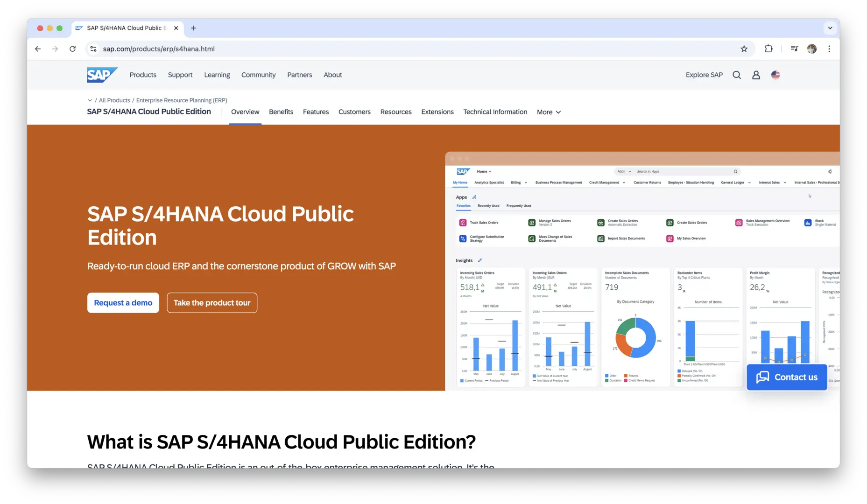Go to the Resources tab
Image resolution: width=867 pixels, height=504 pixels.
[x=396, y=112]
